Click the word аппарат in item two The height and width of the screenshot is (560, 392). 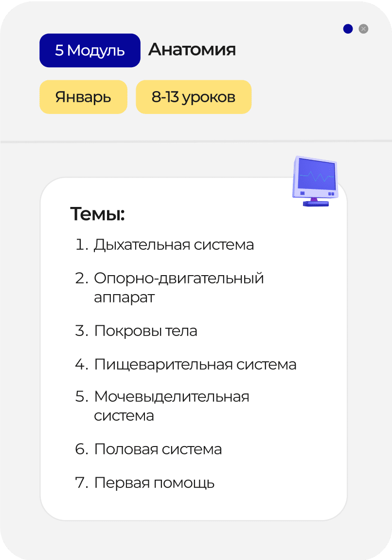(x=124, y=298)
